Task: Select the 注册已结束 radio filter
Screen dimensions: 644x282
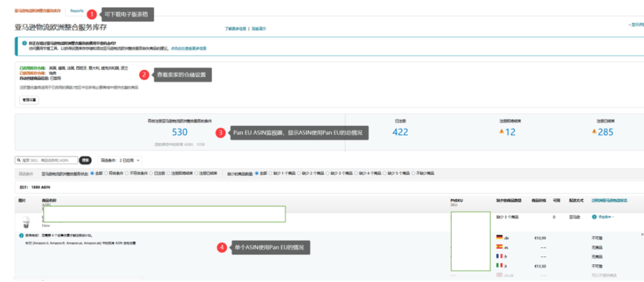Action: 196,174
